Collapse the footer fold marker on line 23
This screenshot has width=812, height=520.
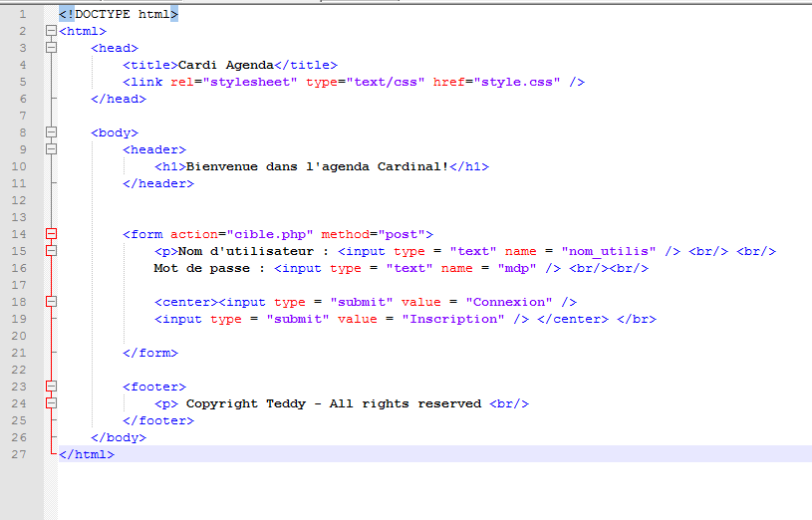(51, 387)
